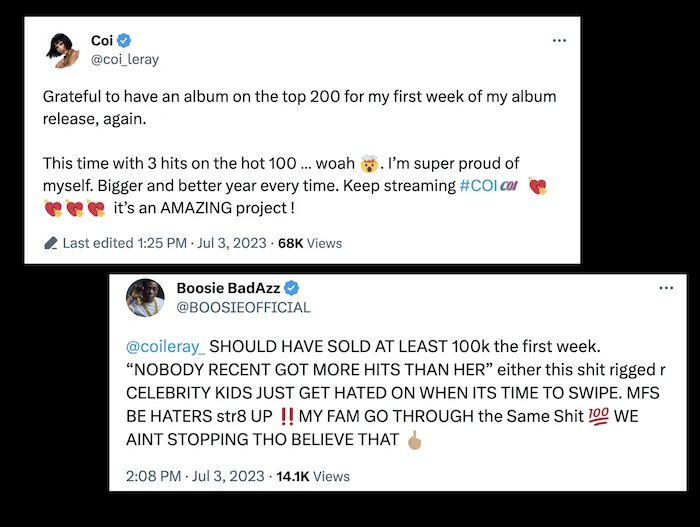
Task: Click Boosie BadAzz's verified badge
Action: (x=292, y=288)
